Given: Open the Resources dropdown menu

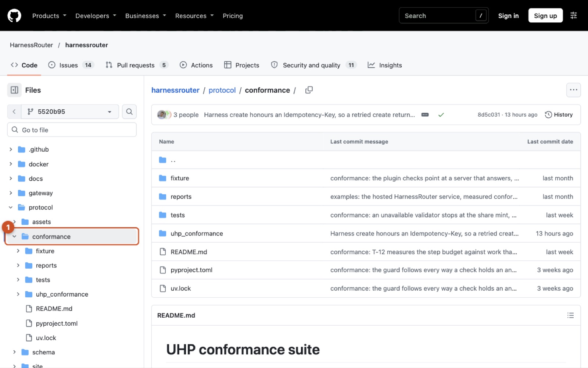Looking at the screenshot, I should [194, 16].
